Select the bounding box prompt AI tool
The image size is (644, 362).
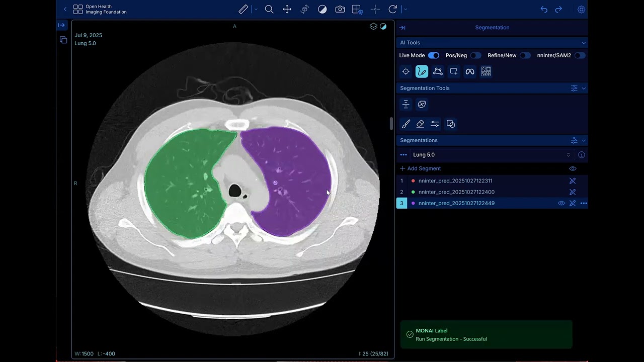pyautogui.click(x=454, y=71)
